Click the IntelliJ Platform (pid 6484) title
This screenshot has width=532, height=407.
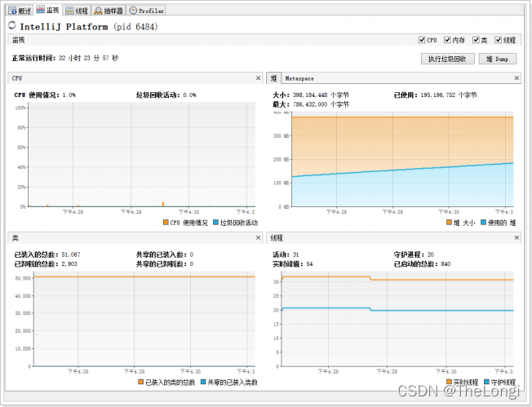[x=89, y=26]
